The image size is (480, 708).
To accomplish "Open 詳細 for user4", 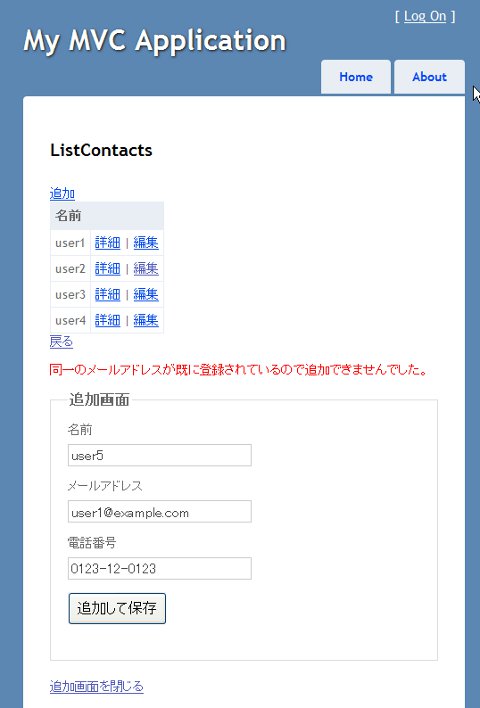I will click(x=107, y=320).
